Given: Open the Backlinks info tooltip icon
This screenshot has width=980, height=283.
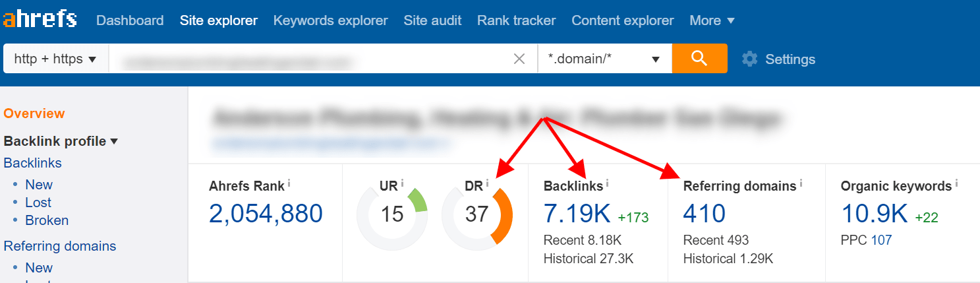Looking at the screenshot, I should [x=607, y=183].
